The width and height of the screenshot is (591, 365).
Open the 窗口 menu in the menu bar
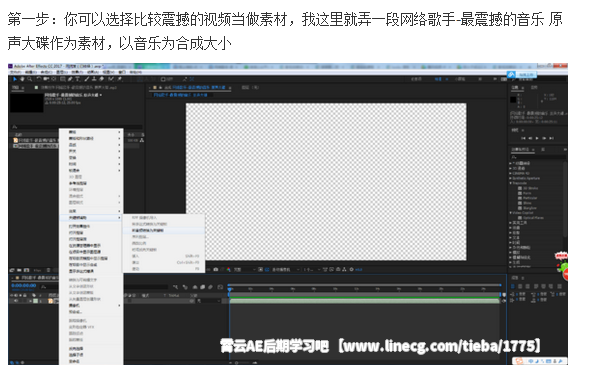(122, 72)
